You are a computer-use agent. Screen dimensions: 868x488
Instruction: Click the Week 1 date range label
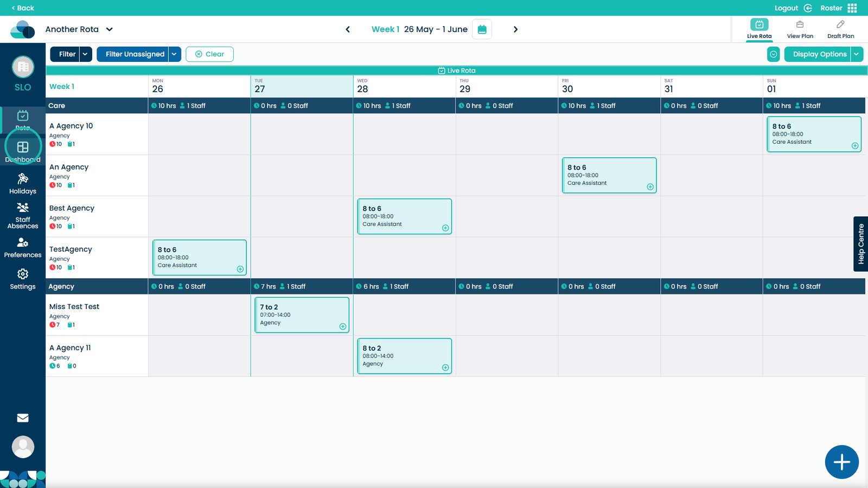(x=419, y=29)
